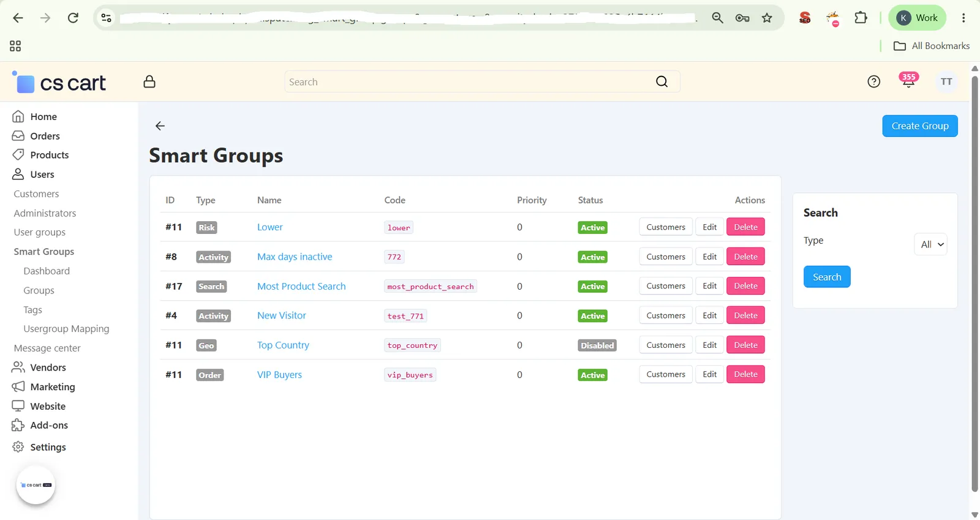
Task: Open the Lower group link
Action: click(269, 227)
